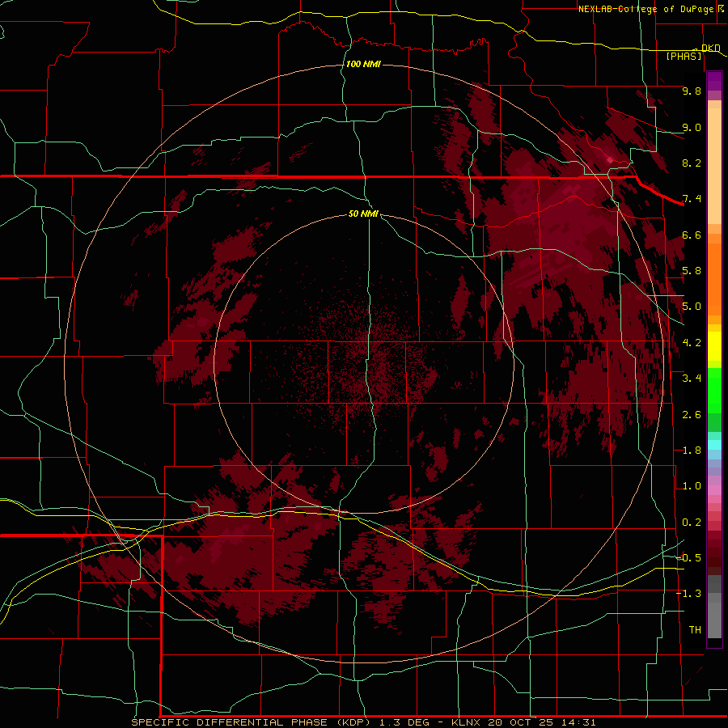Click the 0.2 legend value
This screenshot has width=728, height=728.
point(692,523)
